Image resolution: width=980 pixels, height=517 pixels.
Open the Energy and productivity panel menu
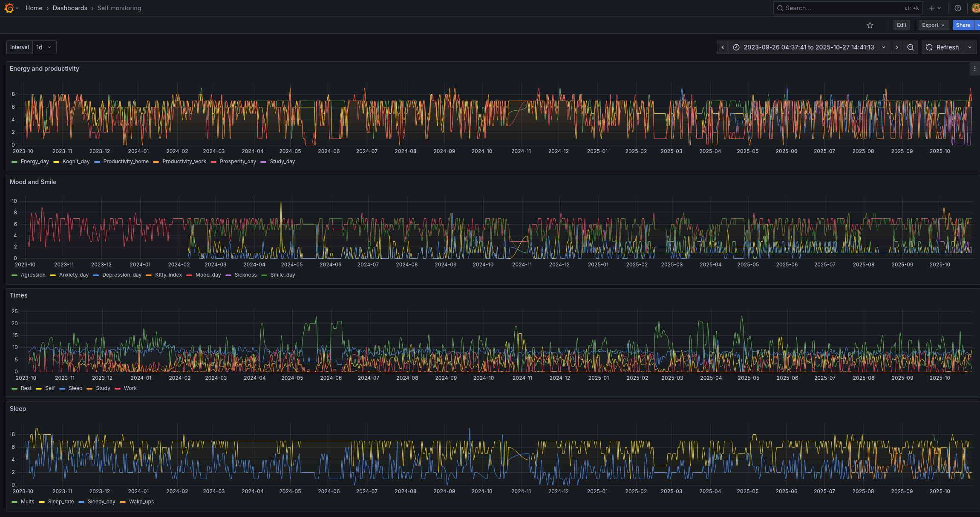coord(974,69)
